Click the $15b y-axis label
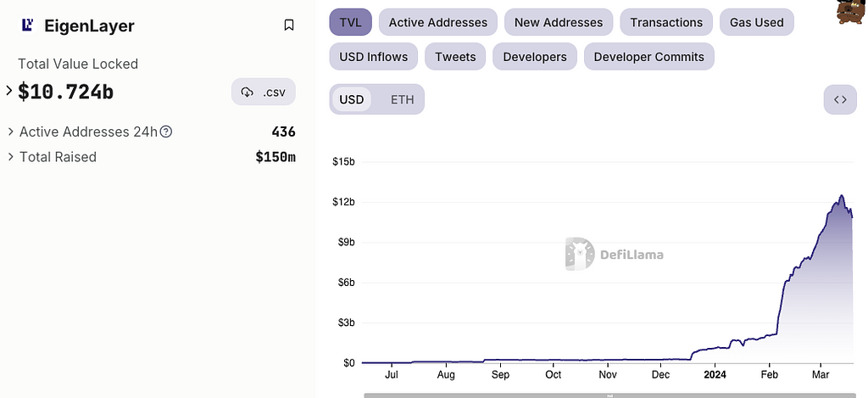 [343, 162]
